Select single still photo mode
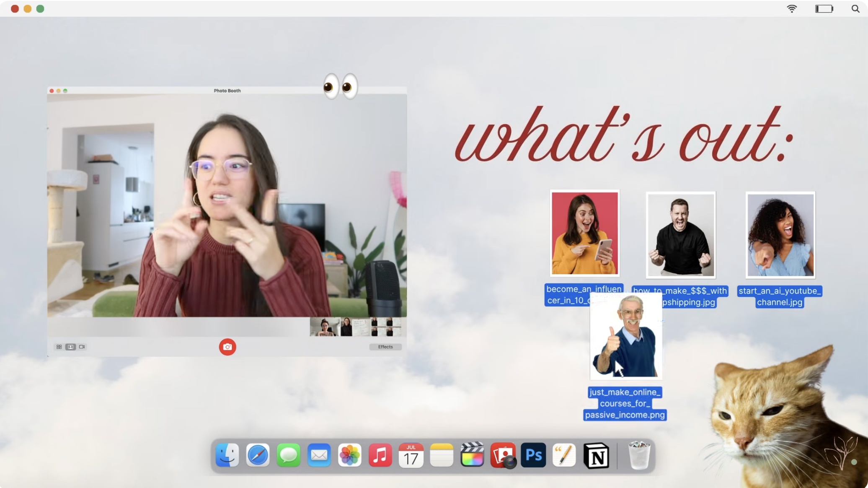The width and height of the screenshot is (868, 488). (70, 347)
